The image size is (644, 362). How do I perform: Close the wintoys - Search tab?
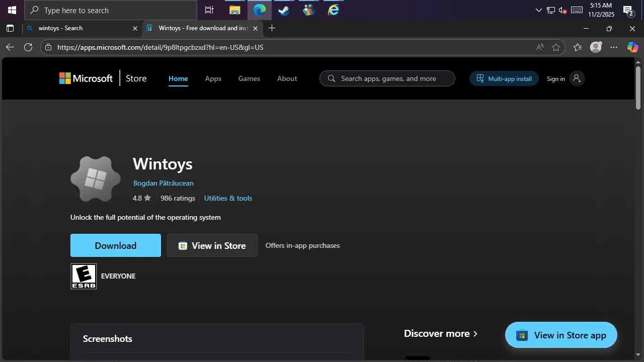point(135,28)
